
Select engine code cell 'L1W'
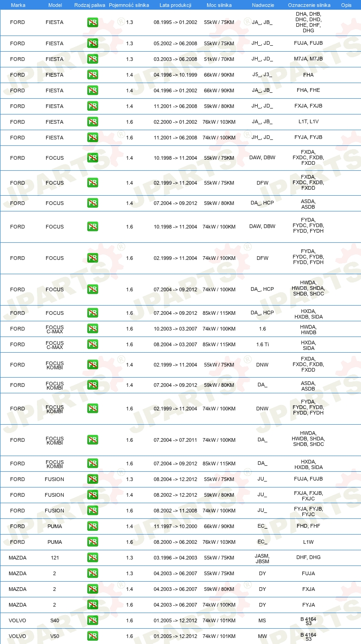[308, 542]
